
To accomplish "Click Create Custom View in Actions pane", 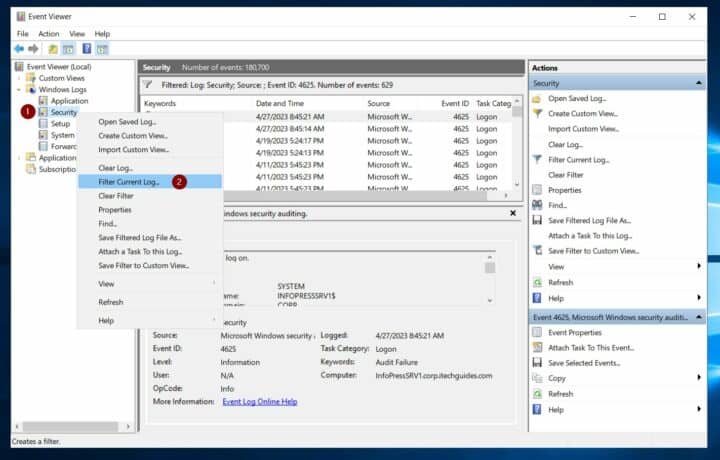I will (585, 114).
